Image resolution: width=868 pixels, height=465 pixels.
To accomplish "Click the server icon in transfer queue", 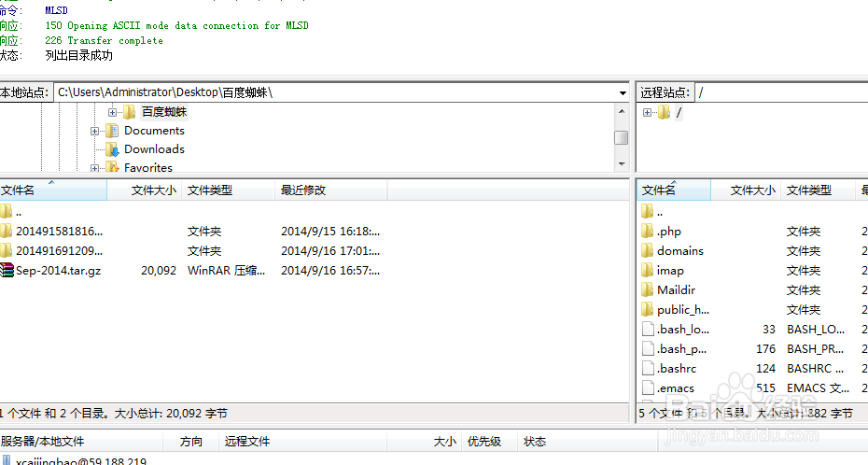I will pyautogui.click(x=7, y=460).
